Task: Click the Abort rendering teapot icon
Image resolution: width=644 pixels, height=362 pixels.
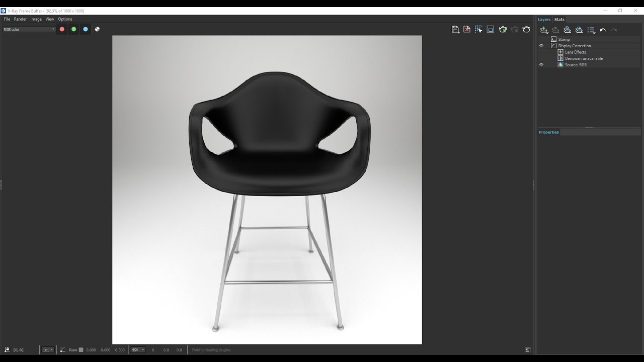Action: (515, 29)
